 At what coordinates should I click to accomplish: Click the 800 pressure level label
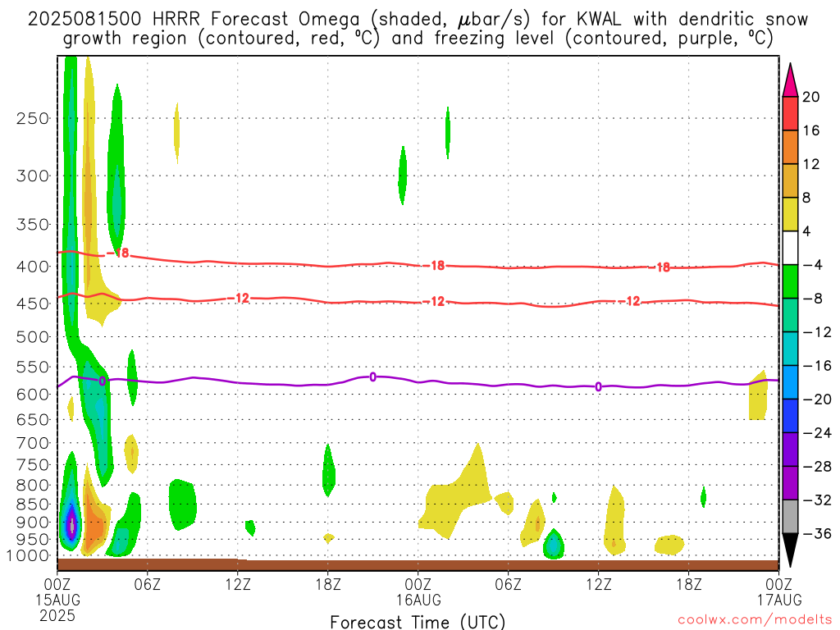pos(33,486)
